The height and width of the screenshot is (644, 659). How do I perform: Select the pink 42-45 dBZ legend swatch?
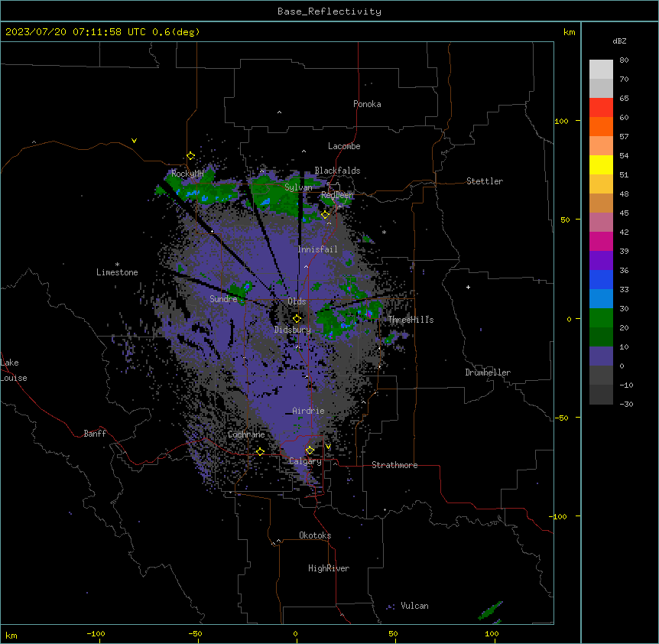click(601, 223)
